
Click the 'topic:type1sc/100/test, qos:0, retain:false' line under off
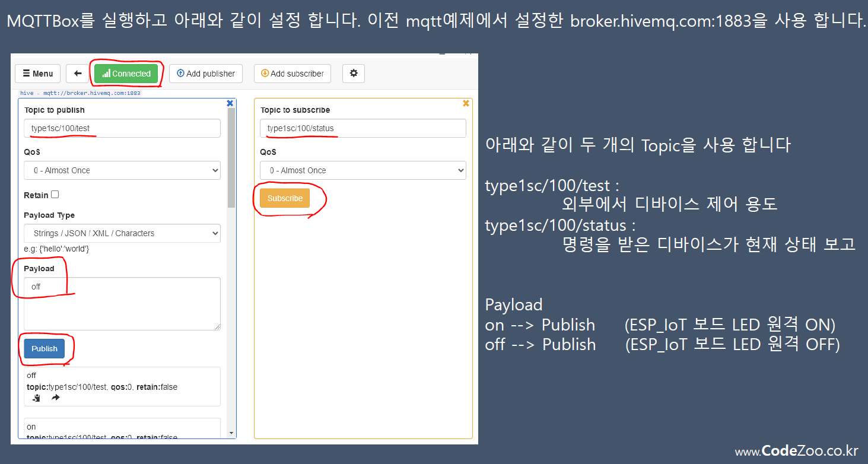click(x=102, y=387)
